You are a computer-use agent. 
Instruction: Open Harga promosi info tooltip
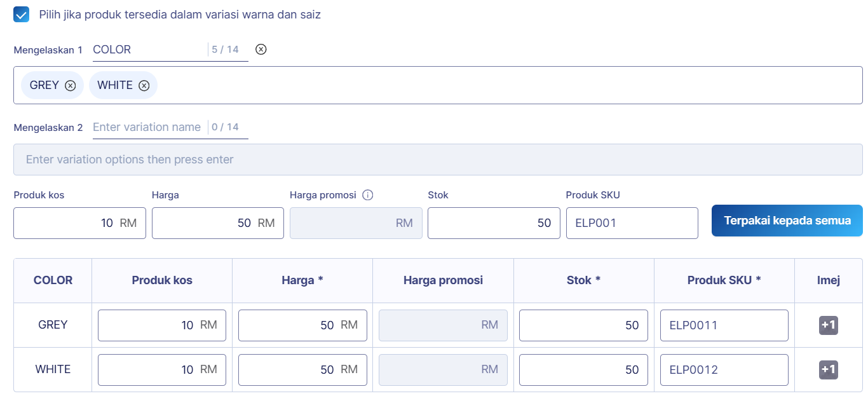367,195
